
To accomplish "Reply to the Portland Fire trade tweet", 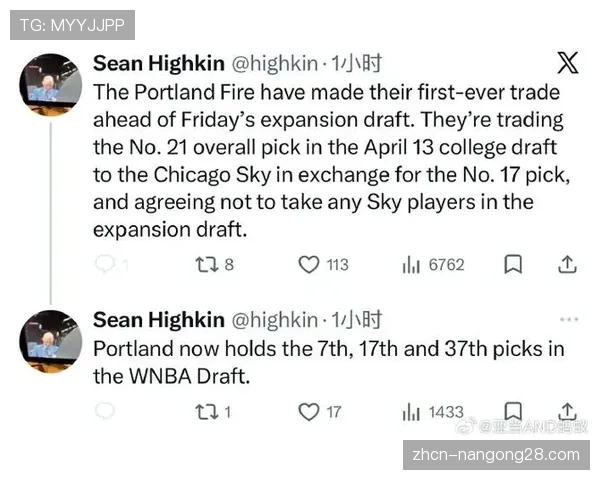I will pyautogui.click(x=105, y=264).
